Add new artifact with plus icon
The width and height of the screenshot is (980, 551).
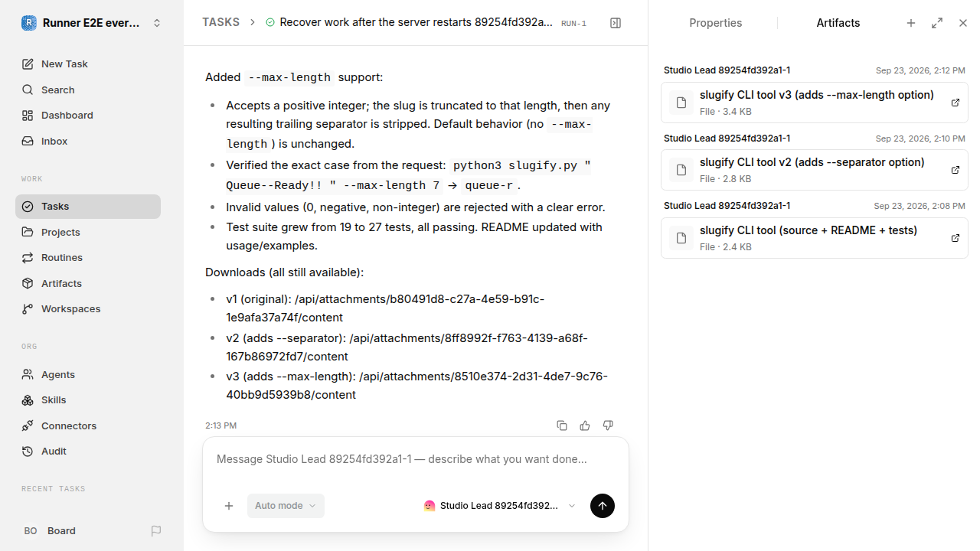coord(911,23)
